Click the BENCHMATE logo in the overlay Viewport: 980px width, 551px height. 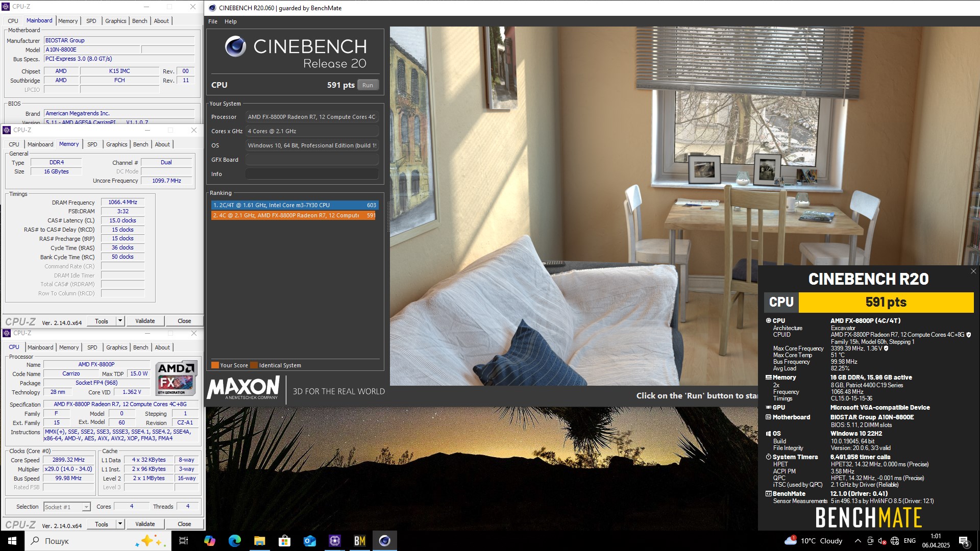pos(868,517)
